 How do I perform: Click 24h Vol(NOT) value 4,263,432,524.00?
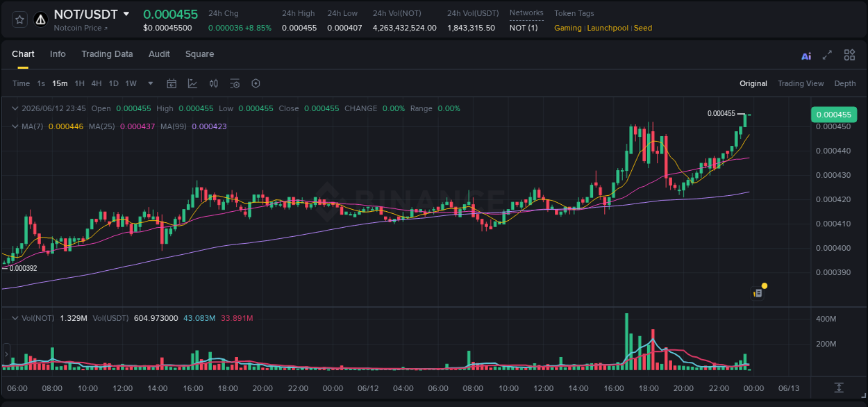pyautogui.click(x=405, y=28)
